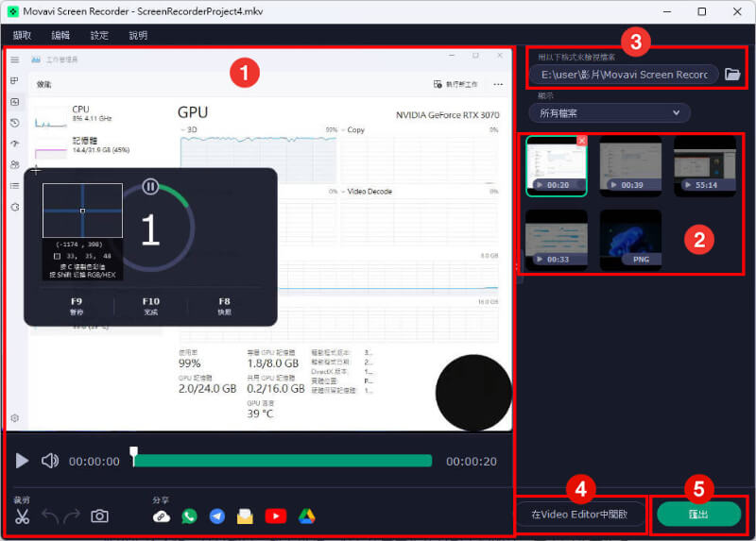Screen dimensions: 756x541
Task: Open the 所有檔案 filter dropdown
Action: click(x=610, y=113)
